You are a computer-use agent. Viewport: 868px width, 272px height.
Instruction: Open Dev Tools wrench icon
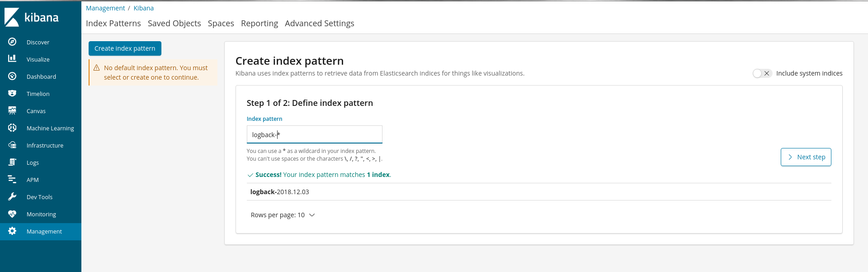click(12, 196)
